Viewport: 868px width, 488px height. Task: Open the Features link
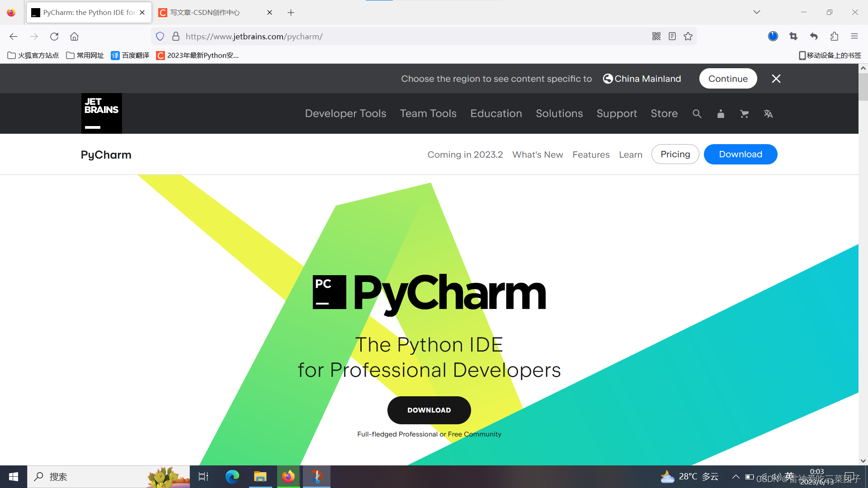(x=591, y=155)
